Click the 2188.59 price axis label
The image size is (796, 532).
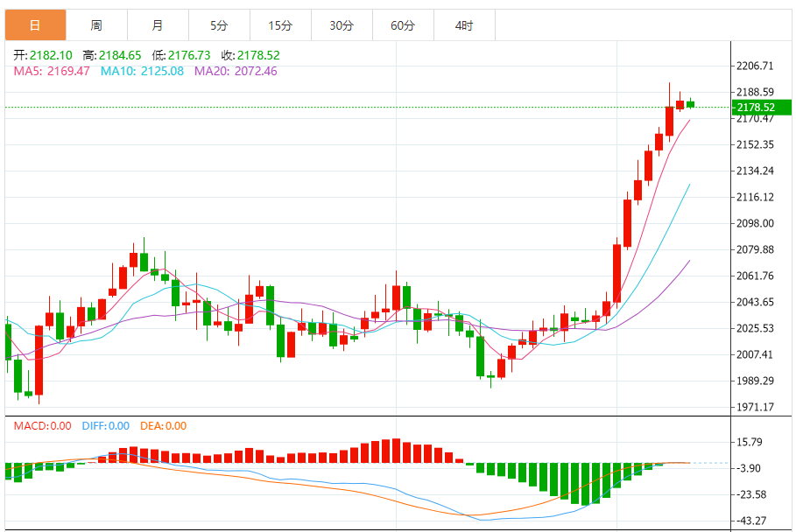click(755, 92)
